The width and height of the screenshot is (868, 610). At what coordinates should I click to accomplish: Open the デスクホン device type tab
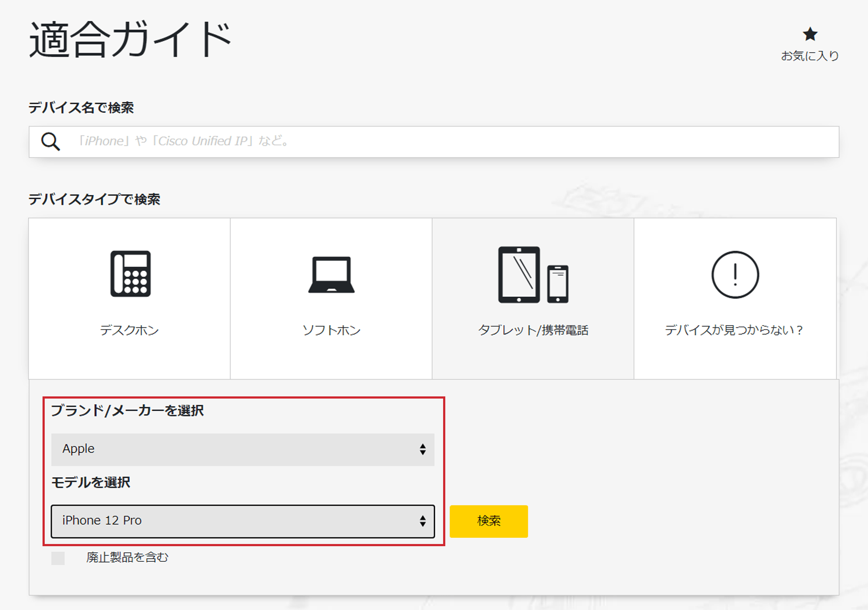(129, 299)
